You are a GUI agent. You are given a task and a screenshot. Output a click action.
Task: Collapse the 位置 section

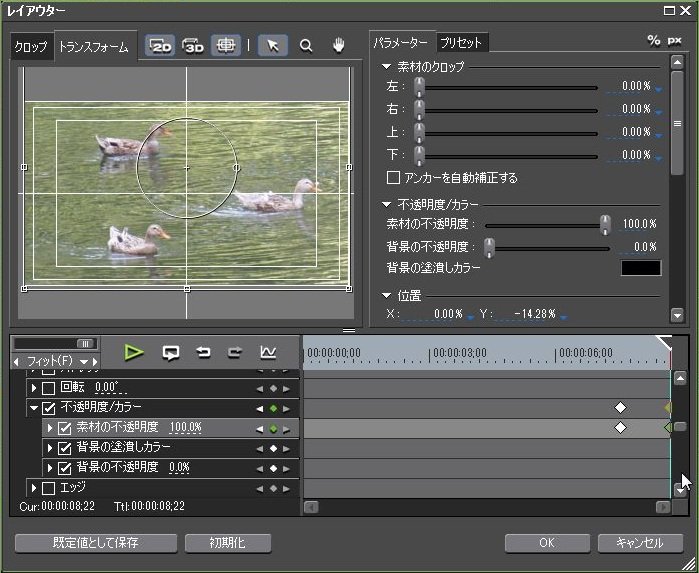click(x=386, y=295)
